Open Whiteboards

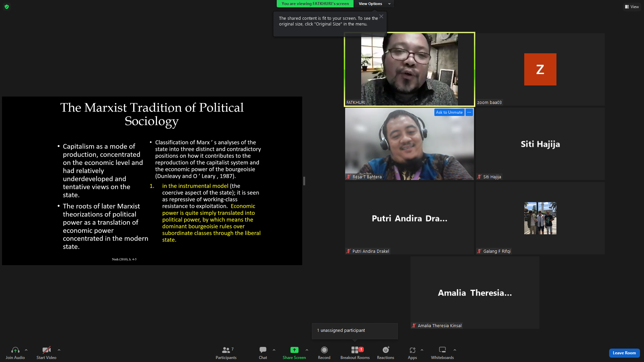pyautogui.click(x=442, y=353)
